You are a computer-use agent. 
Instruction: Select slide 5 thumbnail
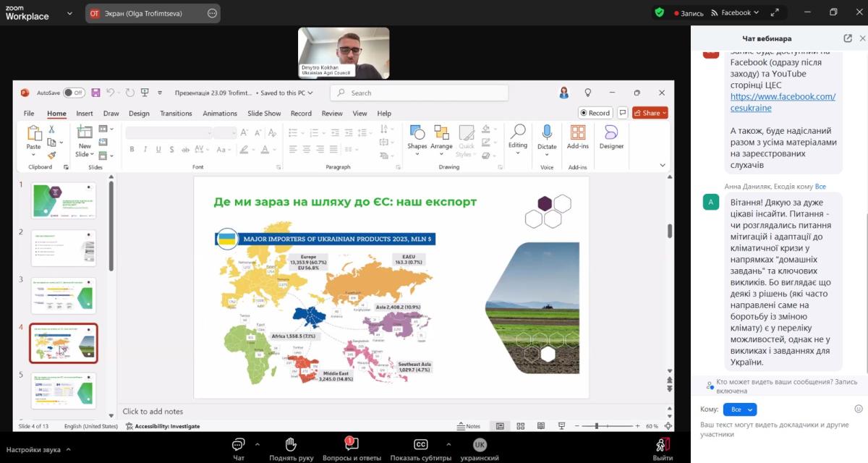coord(64,390)
